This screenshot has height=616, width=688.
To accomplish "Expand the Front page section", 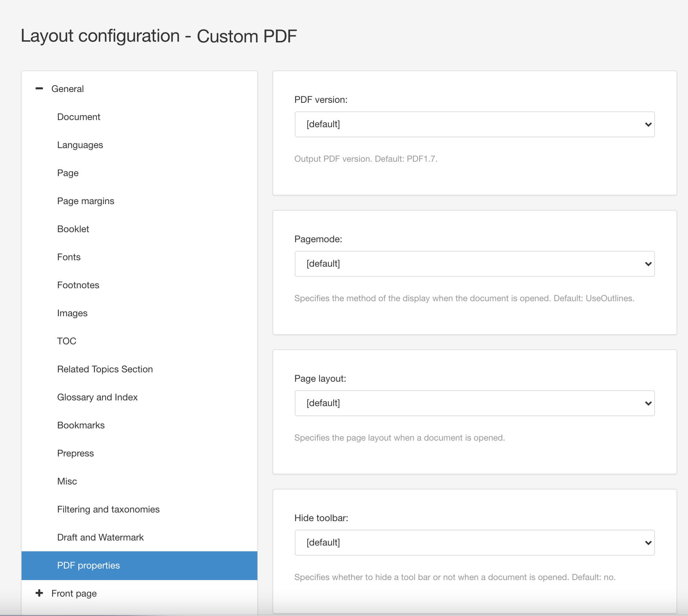I will click(39, 593).
